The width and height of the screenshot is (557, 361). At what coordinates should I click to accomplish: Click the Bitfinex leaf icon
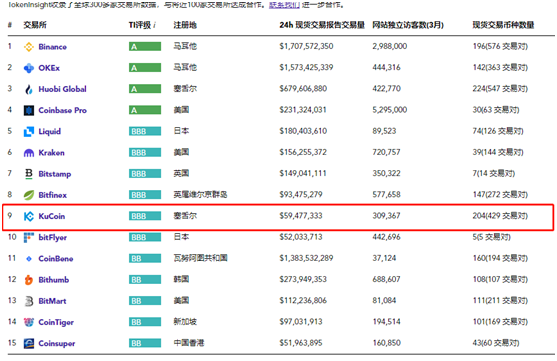29,195
